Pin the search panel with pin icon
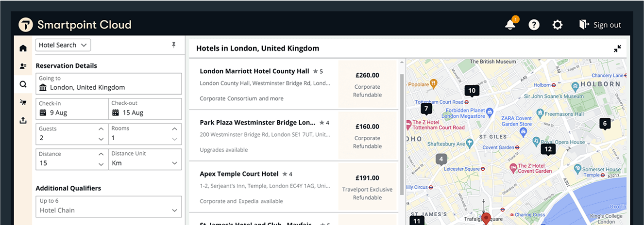The width and height of the screenshot is (644, 225). click(x=174, y=45)
